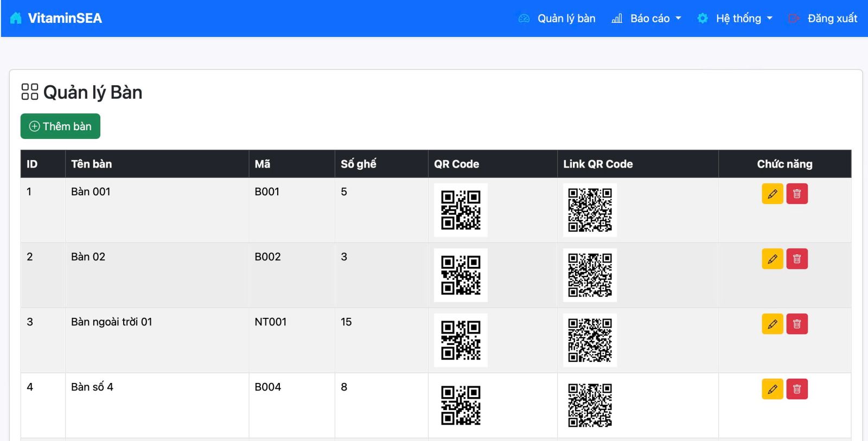Select QR Code thumbnail for table NT001
Viewport: 868px width, 441px height.
coord(461,340)
